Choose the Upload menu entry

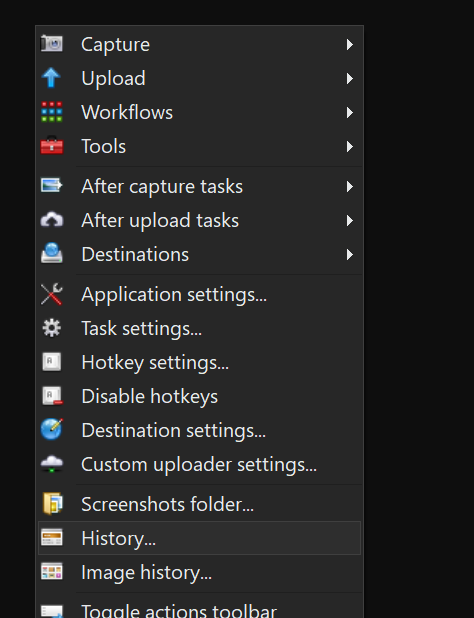(x=199, y=78)
